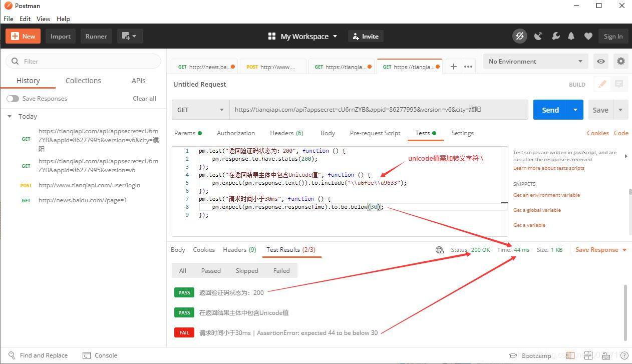The width and height of the screenshot is (632, 364).
Task: Open the capture requests satellite icon
Action: (x=538, y=36)
